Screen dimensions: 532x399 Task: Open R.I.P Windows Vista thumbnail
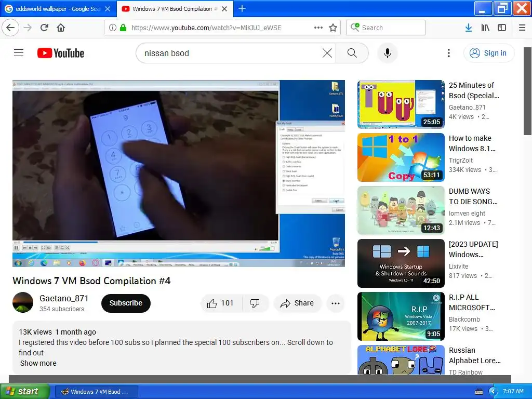pyautogui.click(x=401, y=316)
